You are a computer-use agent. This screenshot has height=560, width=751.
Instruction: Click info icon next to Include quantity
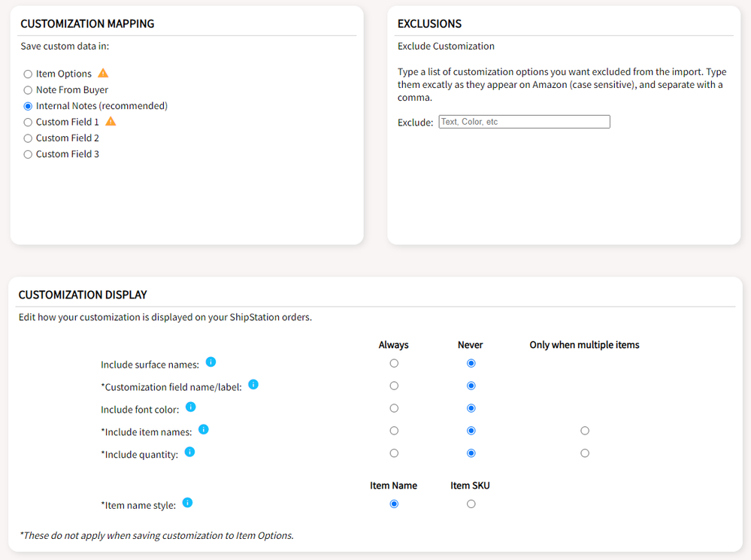pos(189,452)
